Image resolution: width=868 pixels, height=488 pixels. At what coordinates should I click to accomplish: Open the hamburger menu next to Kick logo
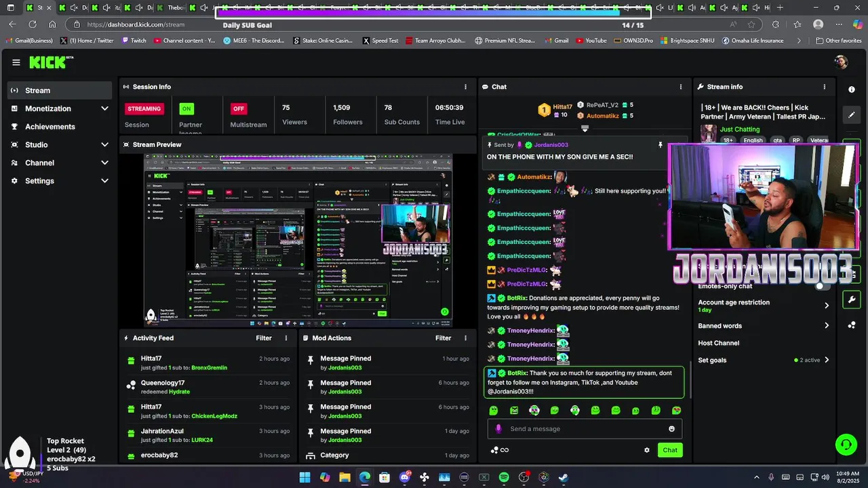point(16,62)
